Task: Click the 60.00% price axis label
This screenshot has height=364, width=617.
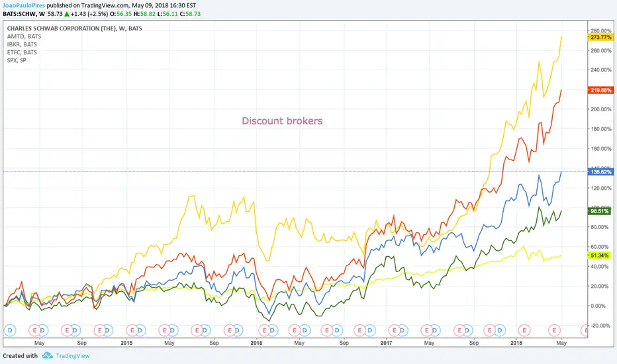Action: [600, 247]
